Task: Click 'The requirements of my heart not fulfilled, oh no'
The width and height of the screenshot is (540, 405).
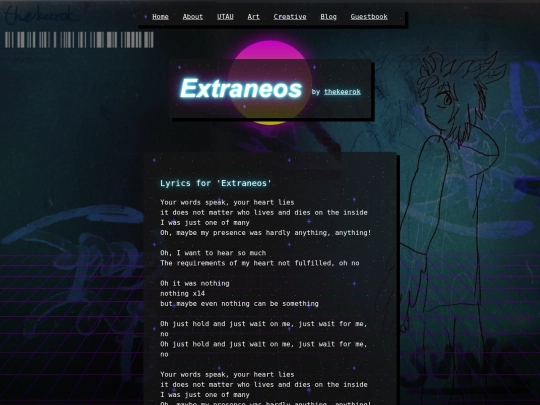Action: tap(260, 263)
